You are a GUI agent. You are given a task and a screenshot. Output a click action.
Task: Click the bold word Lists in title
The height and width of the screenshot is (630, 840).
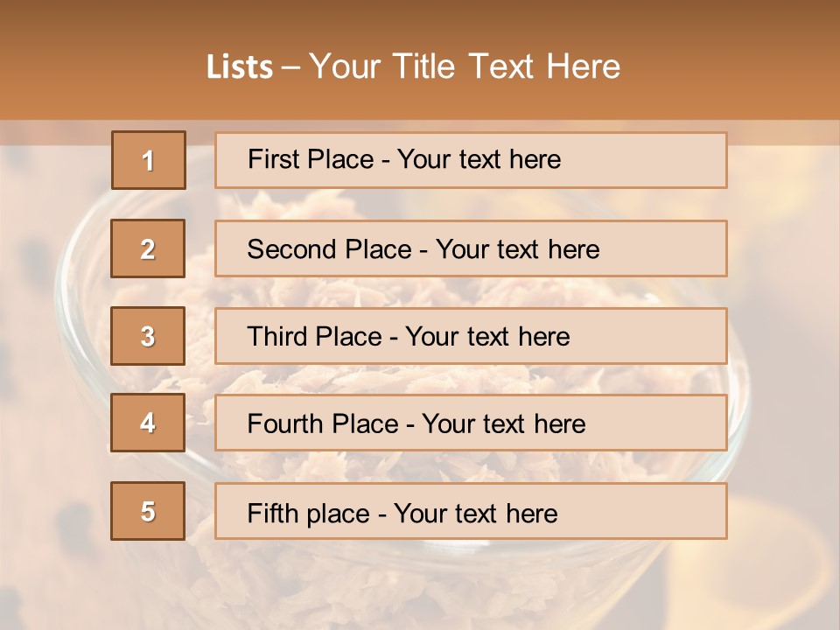(239, 67)
